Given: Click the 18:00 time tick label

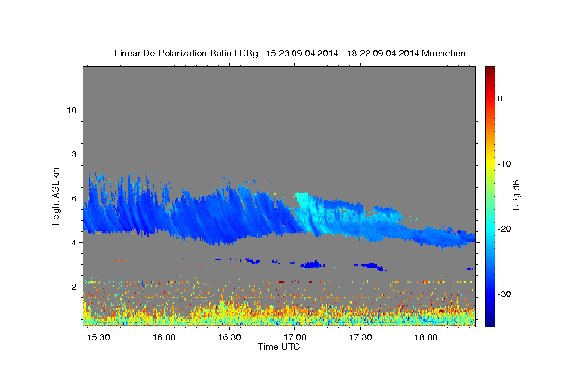Looking at the screenshot, I should point(426,338).
